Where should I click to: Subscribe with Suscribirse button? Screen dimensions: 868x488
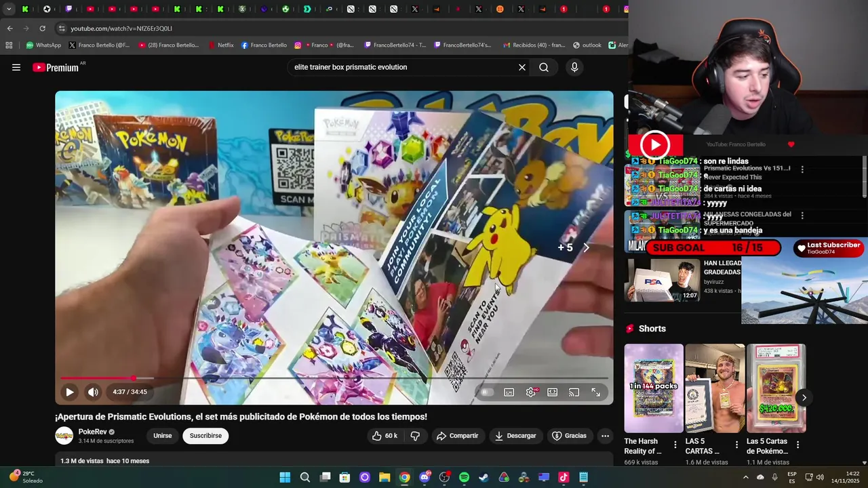[205, 436]
